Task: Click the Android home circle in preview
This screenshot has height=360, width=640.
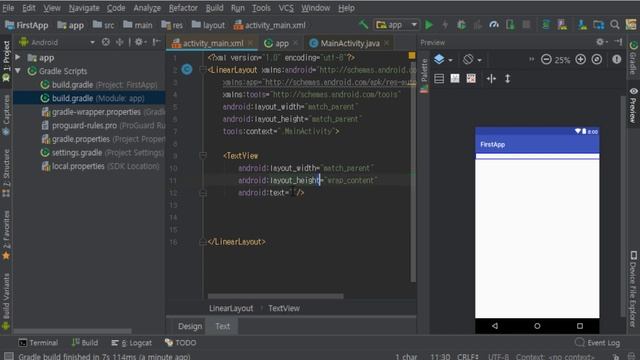Action: 537,326
